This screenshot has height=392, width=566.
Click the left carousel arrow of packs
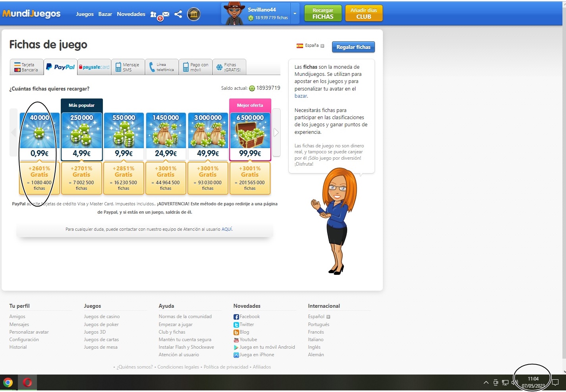(14, 132)
